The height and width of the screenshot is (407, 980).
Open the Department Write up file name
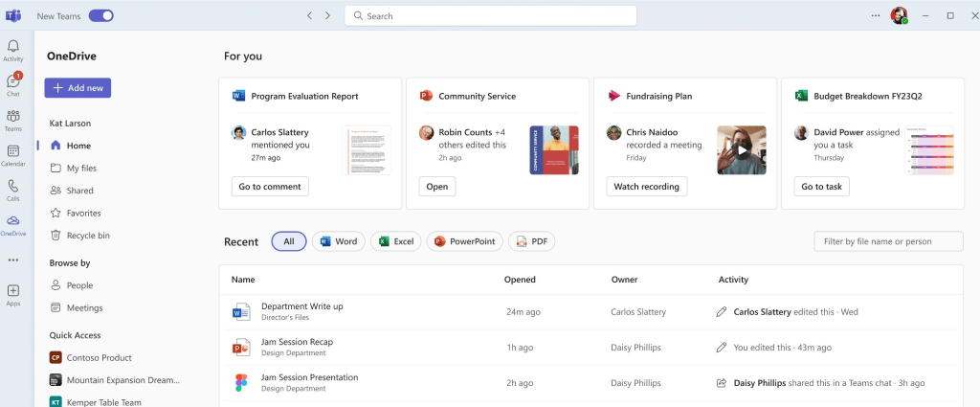301,306
